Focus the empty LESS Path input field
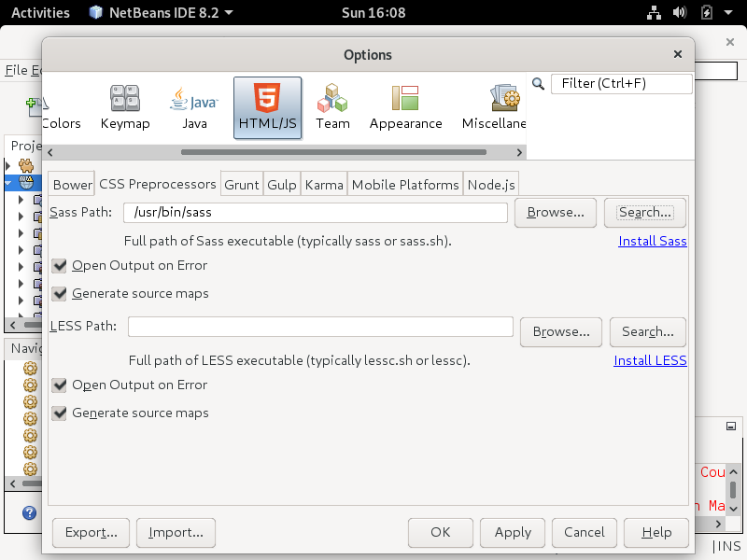The height and width of the screenshot is (560, 747). (320, 327)
